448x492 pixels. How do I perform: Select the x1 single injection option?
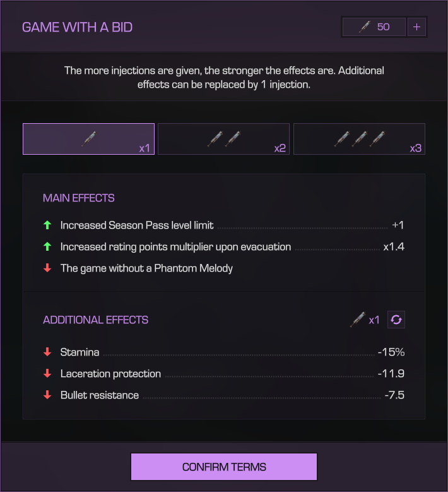coord(88,139)
